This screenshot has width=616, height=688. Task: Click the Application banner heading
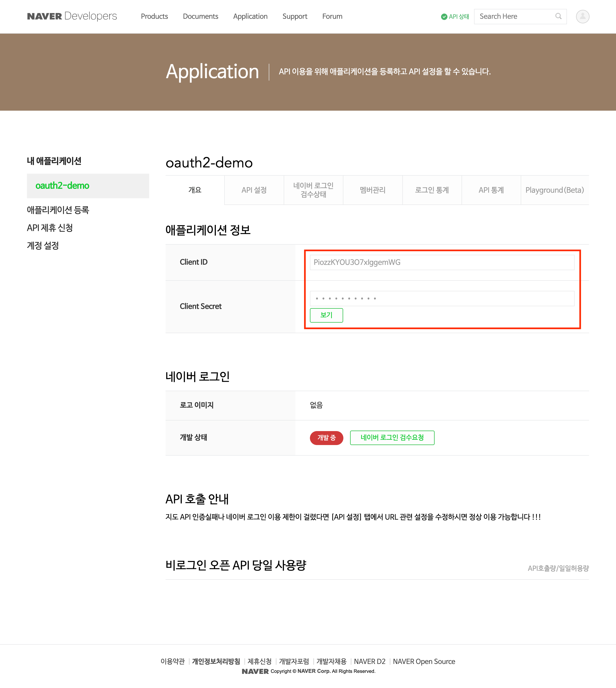pos(212,72)
